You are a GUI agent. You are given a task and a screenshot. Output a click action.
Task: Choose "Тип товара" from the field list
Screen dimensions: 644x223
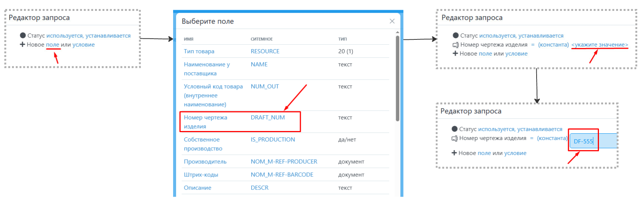[199, 51]
